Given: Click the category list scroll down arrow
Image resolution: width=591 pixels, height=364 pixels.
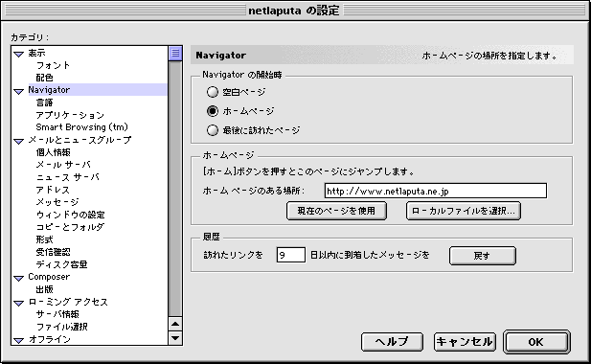Looking at the screenshot, I should [x=175, y=337].
